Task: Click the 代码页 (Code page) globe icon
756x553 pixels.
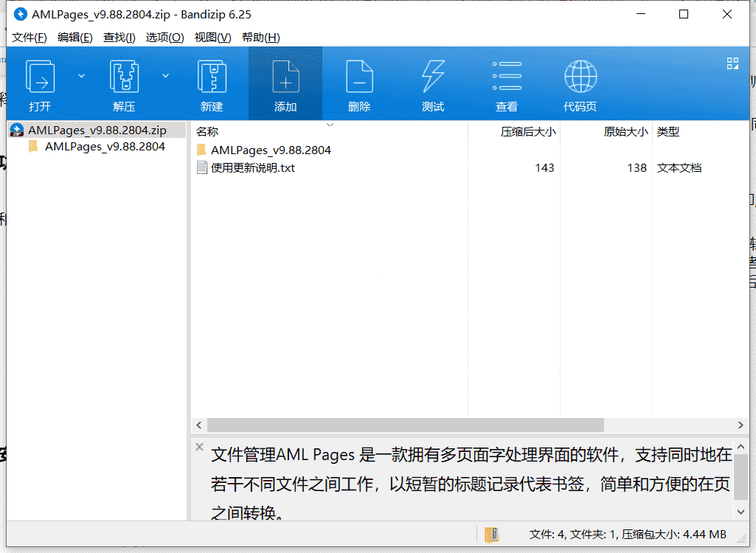Action: pos(580,76)
